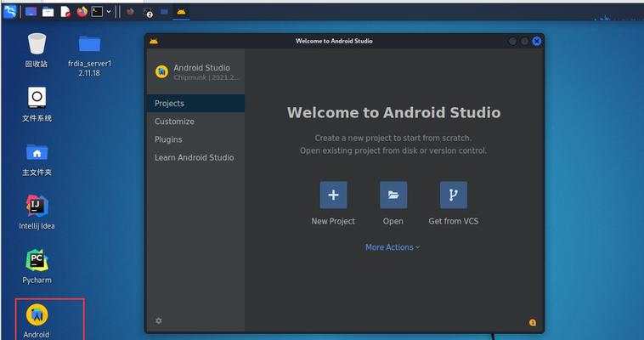Minimize the welcome window
This screenshot has width=644, height=340.
pyautogui.click(x=512, y=41)
